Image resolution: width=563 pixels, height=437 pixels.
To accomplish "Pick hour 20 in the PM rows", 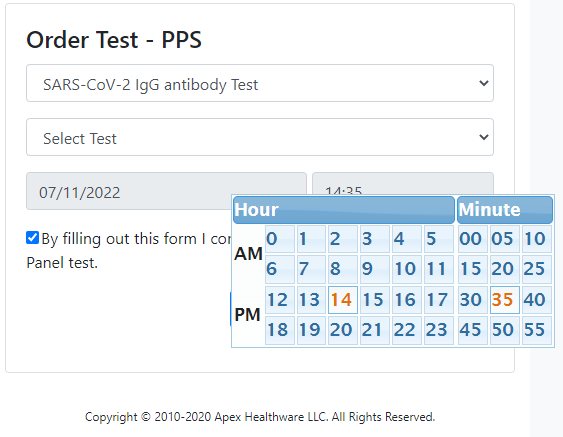I will click(343, 330).
